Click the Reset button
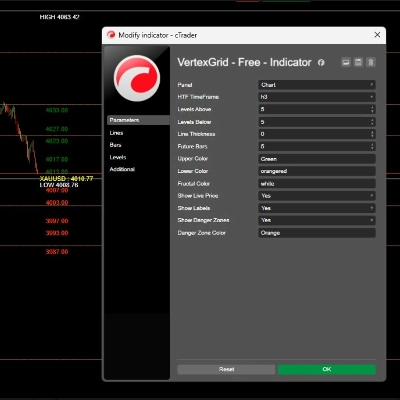 pyautogui.click(x=226, y=369)
